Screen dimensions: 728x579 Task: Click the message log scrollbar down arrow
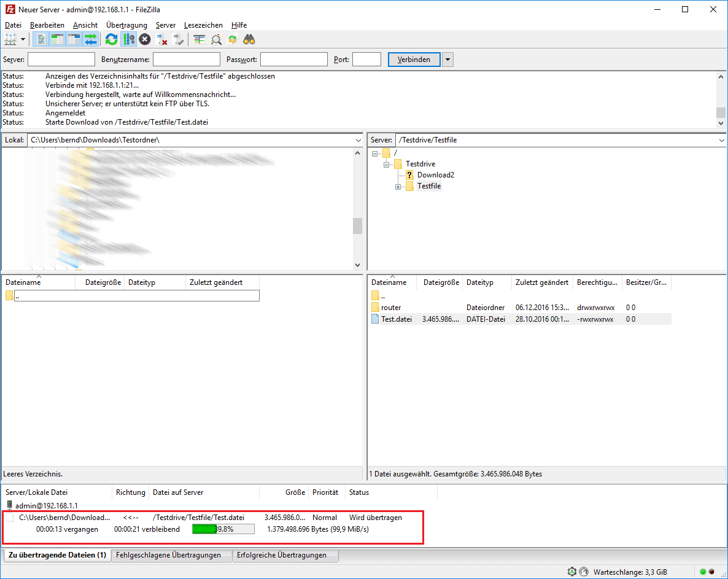coord(721,123)
